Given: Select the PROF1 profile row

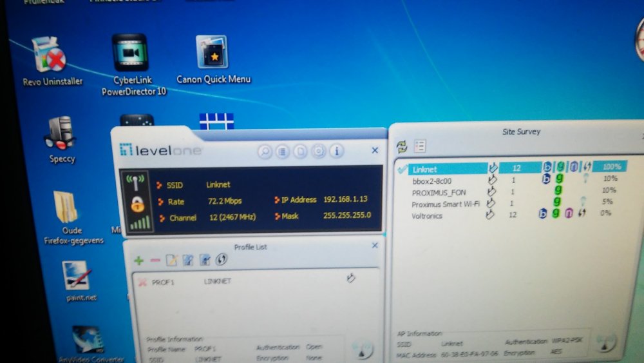Looking at the screenshot, I should pyautogui.click(x=254, y=280).
